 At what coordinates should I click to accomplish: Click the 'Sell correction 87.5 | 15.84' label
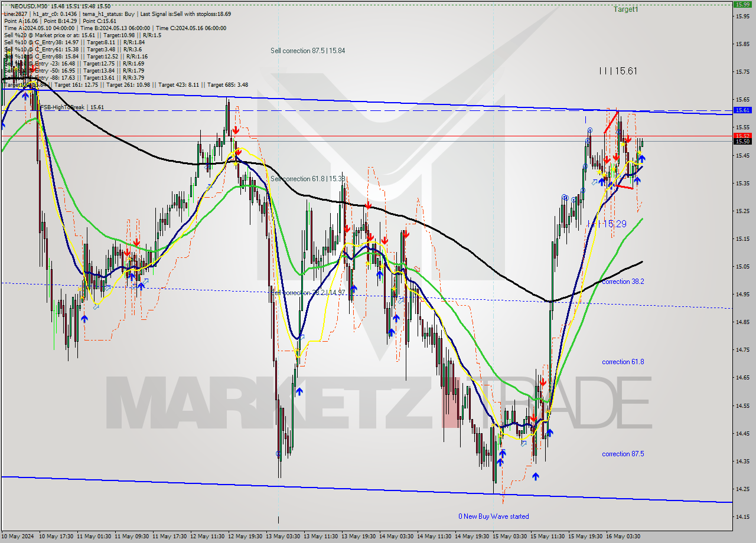(308, 51)
